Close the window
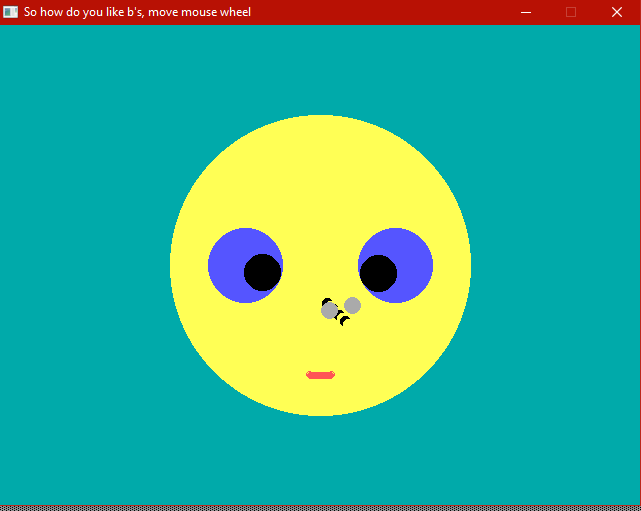Viewport: 641px width, 511px height. 617,12
